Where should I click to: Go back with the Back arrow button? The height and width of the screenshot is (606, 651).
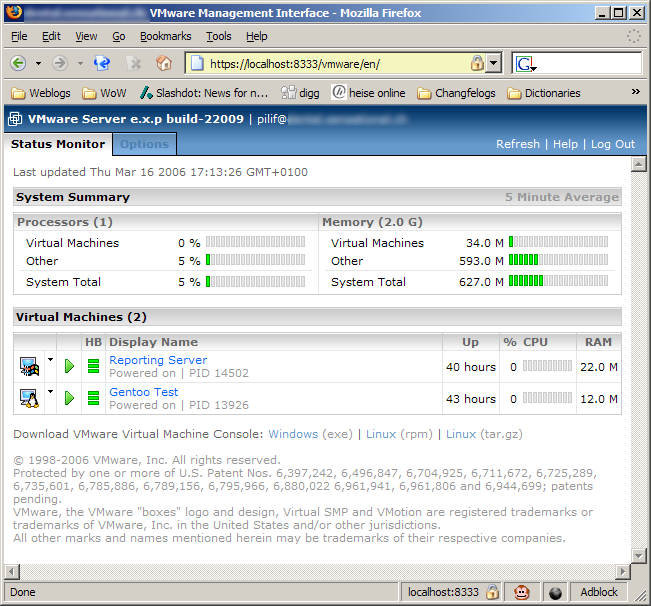(18, 64)
